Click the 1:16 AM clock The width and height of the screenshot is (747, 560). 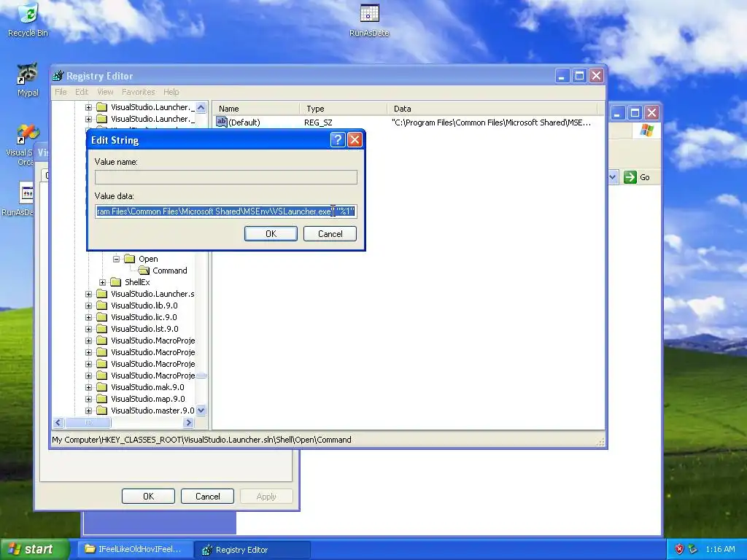720,549
